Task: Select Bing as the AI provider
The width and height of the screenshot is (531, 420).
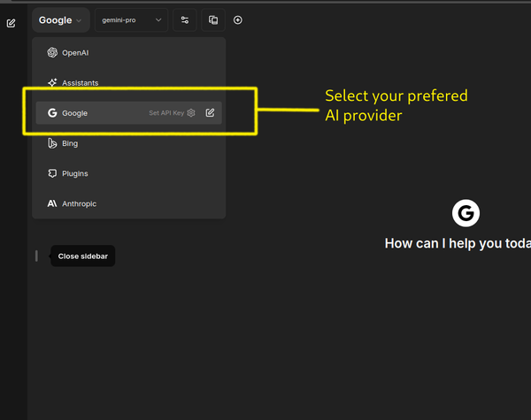Action: pyautogui.click(x=70, y=143)
